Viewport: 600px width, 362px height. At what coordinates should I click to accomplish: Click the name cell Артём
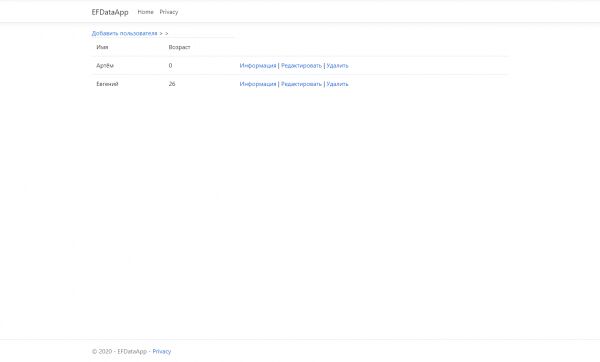click(x=105, y=65)
